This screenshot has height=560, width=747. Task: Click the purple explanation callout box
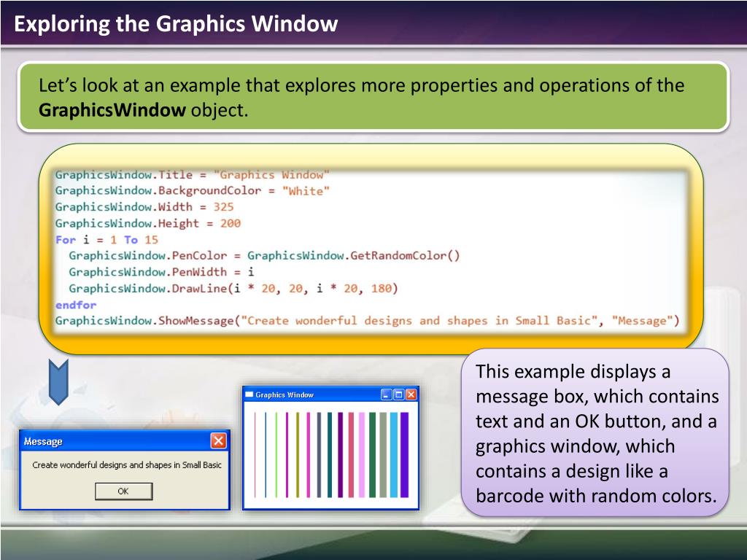tap(595, 432)
